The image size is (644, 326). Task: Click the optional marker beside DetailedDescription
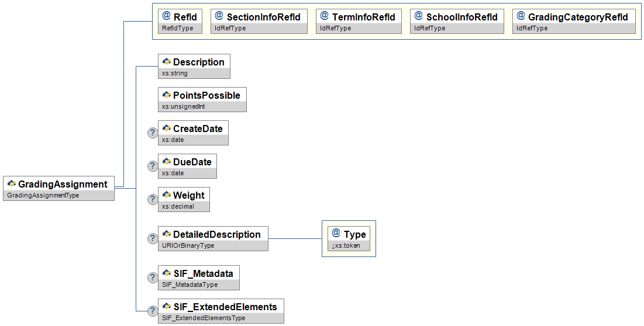(x=153, y=238)
